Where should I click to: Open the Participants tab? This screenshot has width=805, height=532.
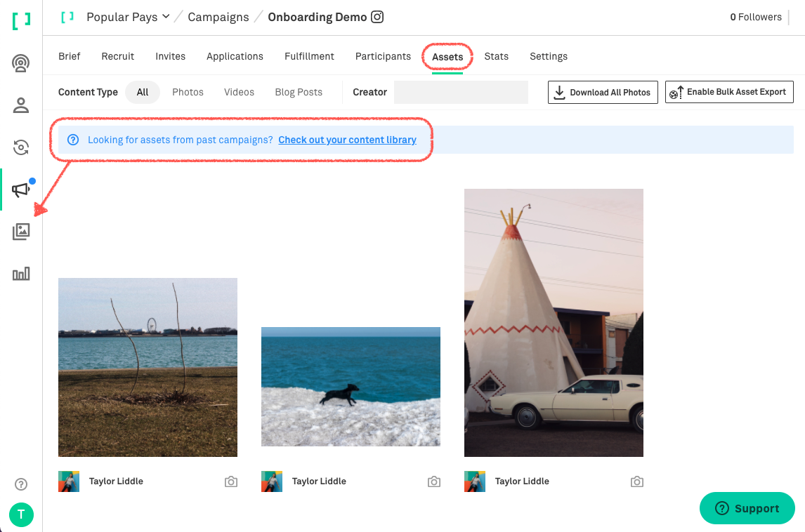(383, 56)
